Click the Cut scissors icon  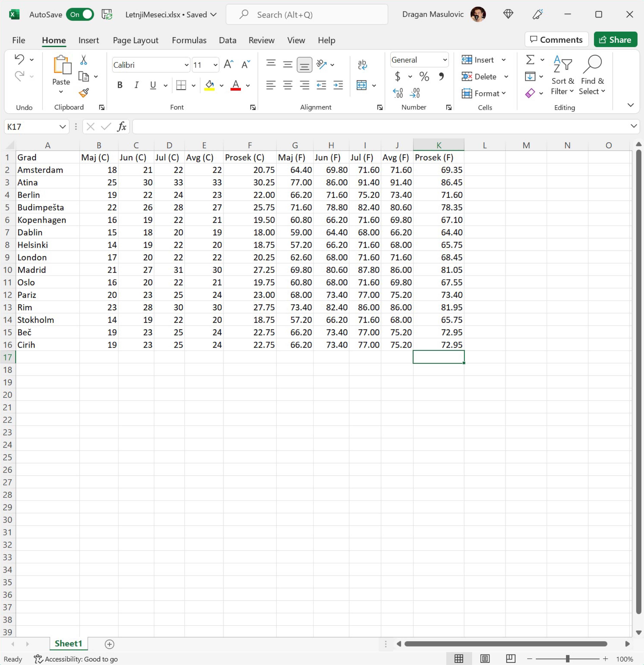[83, 60]
